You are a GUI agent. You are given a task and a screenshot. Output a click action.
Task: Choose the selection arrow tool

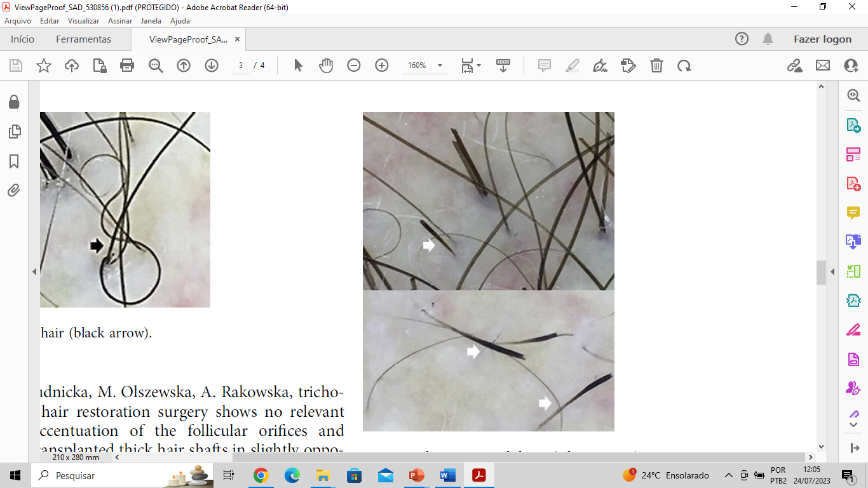click(298, 65)
